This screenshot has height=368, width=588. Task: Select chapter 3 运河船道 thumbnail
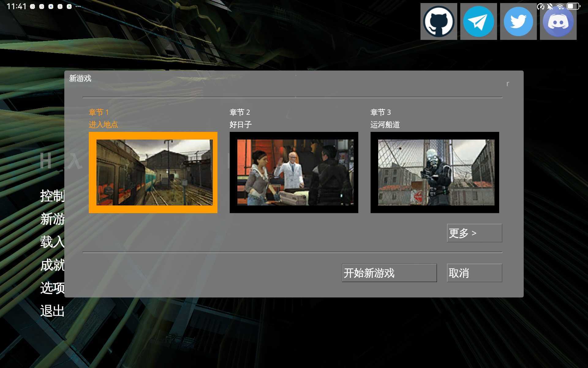tap(435, 172)
